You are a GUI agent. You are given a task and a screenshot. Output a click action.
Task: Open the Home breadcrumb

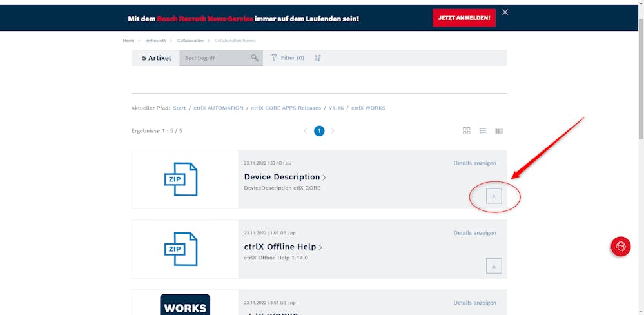pyautogui.click(x=128, y=41)
